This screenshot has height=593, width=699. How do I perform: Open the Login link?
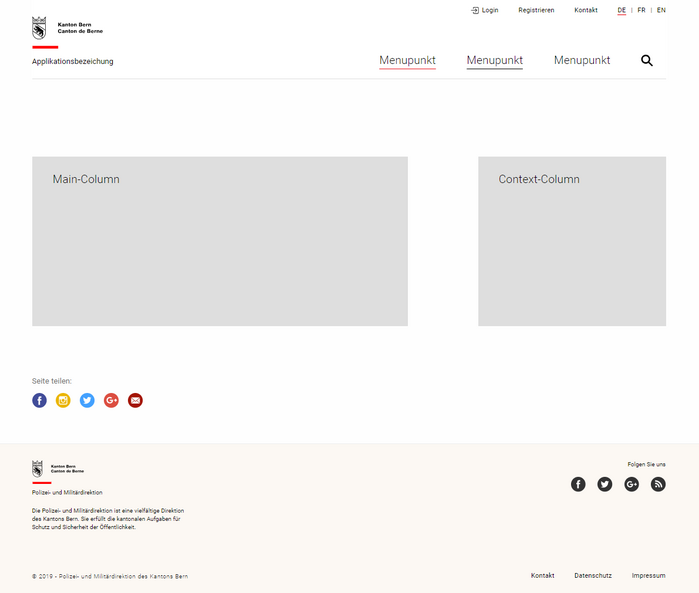click(490, 10)
